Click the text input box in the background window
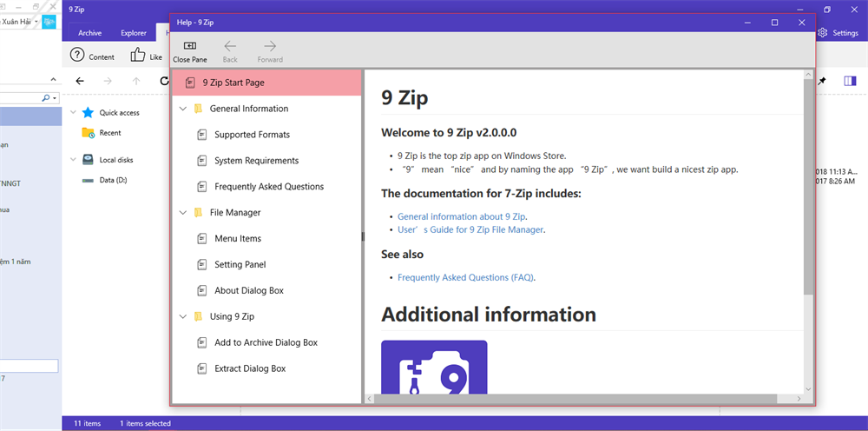The image size is (868, 431). (29, 366)
